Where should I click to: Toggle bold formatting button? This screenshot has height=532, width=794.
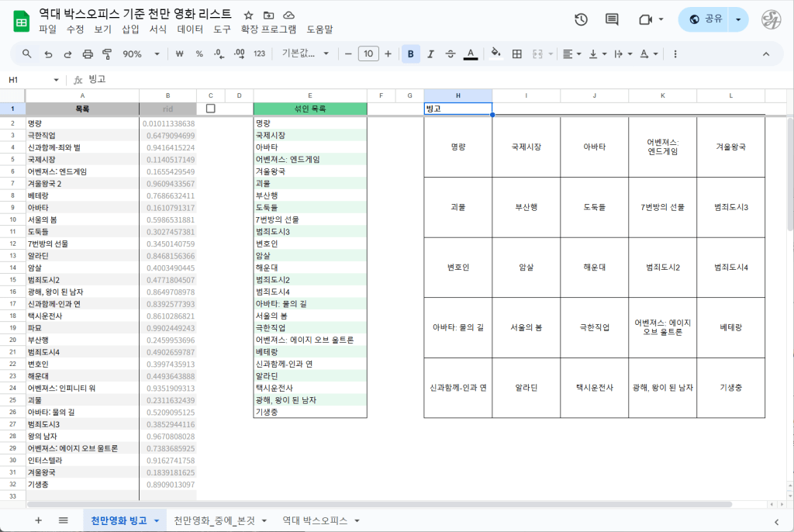[x=410, y=54]
